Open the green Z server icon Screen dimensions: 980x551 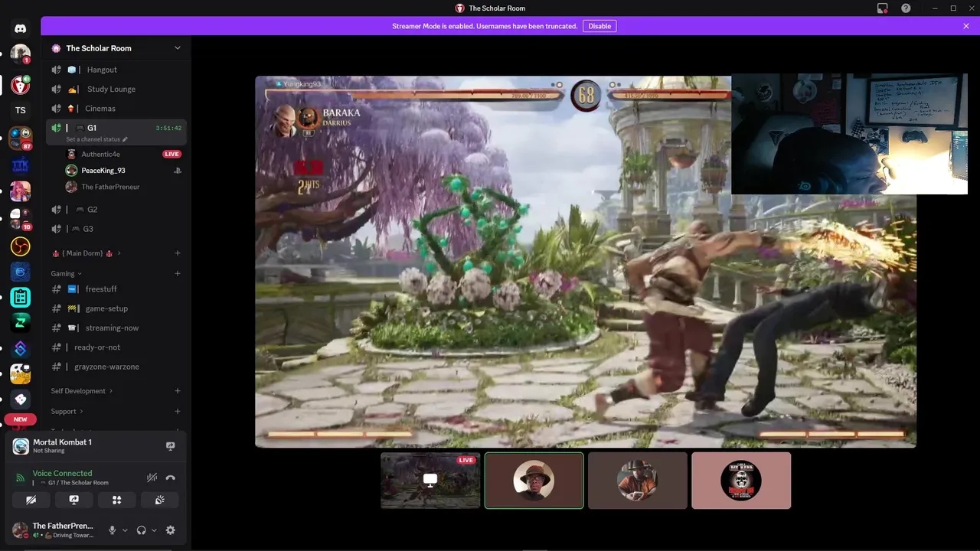coord(21,322)
